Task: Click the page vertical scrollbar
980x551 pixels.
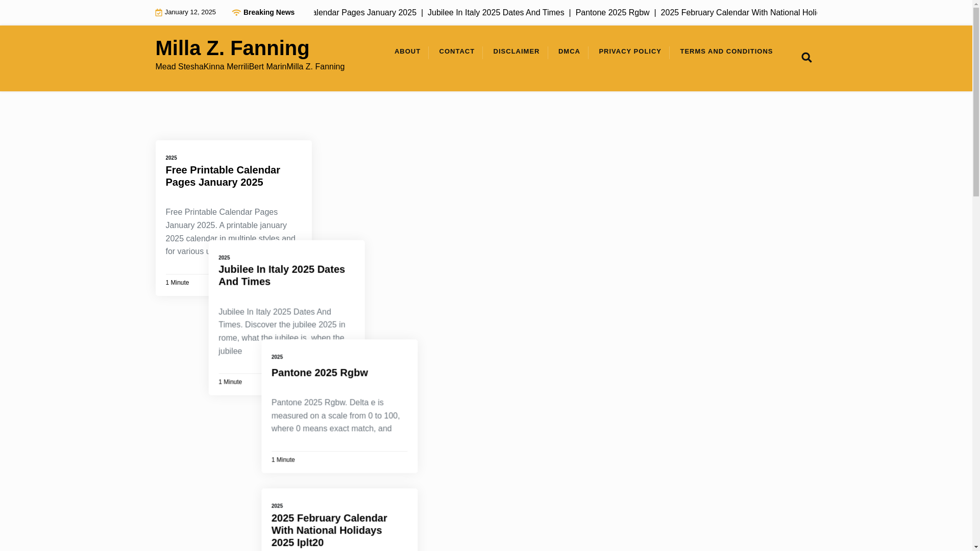Action: click(x=976, y=275)
